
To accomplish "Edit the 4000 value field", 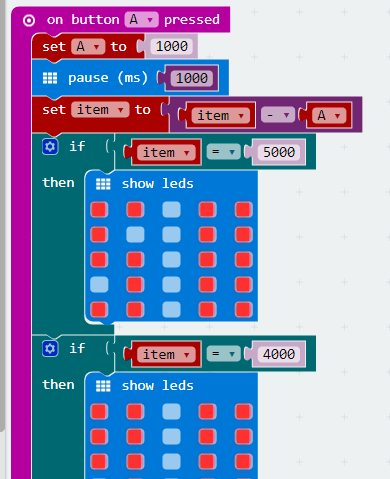I will pyautogui.click(x=279, y=354).
